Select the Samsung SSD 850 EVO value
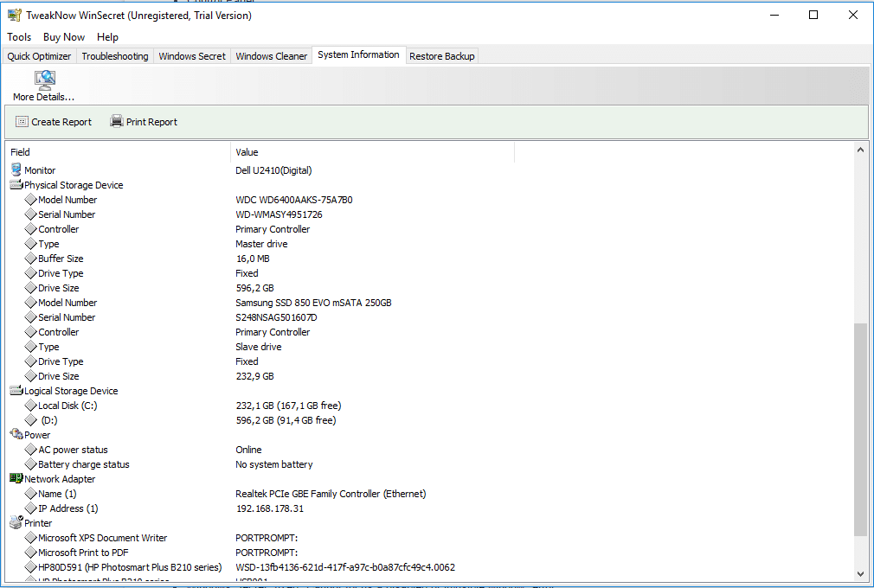 pyautogui.click(x=313, y=303)
